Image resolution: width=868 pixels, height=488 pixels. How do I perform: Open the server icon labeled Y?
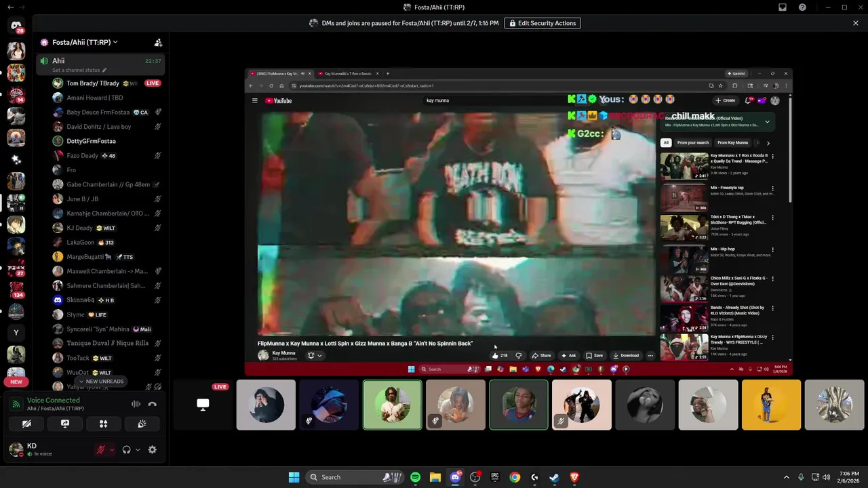(16, 333)
